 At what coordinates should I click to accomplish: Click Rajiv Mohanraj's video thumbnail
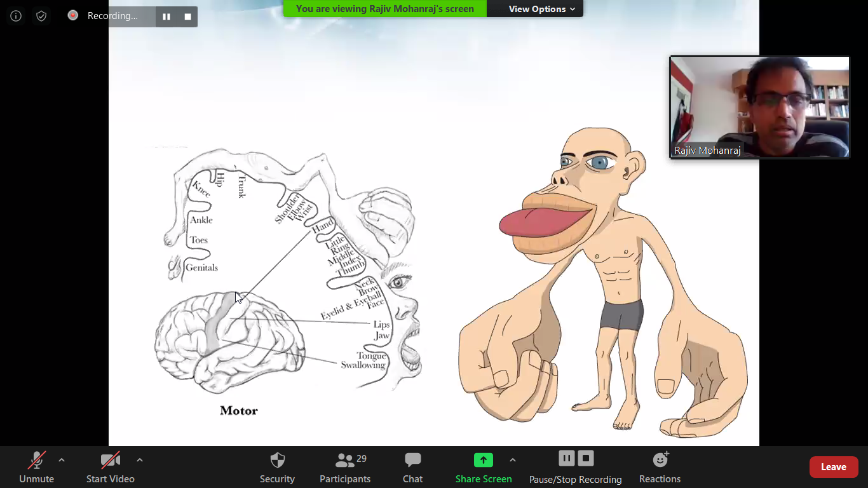click(759, 107)
